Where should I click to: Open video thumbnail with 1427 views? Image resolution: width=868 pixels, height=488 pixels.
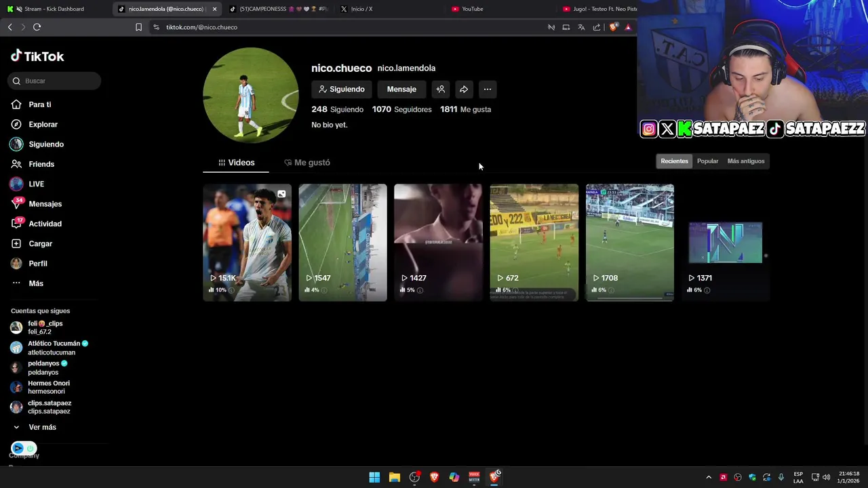point(438,242)
